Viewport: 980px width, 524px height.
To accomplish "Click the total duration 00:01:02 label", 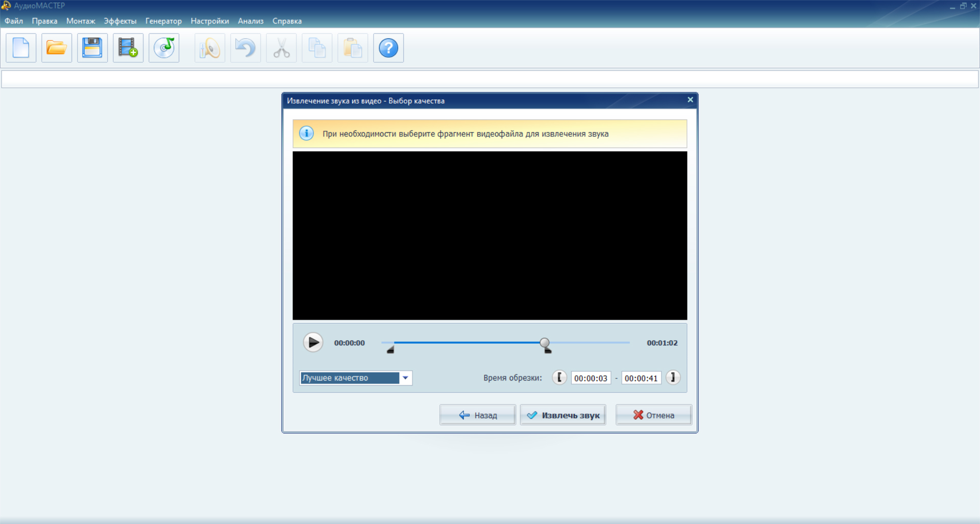I will point(662,343).
